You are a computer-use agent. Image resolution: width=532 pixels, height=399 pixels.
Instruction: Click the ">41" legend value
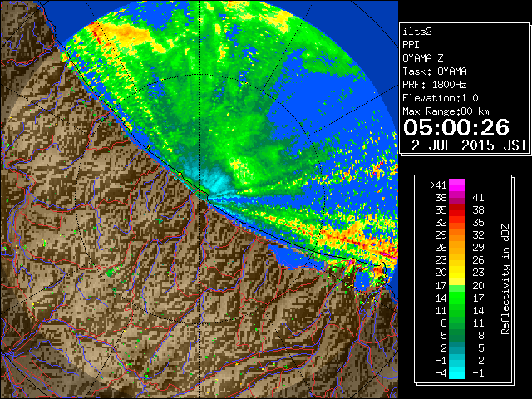tap(438, 185)
